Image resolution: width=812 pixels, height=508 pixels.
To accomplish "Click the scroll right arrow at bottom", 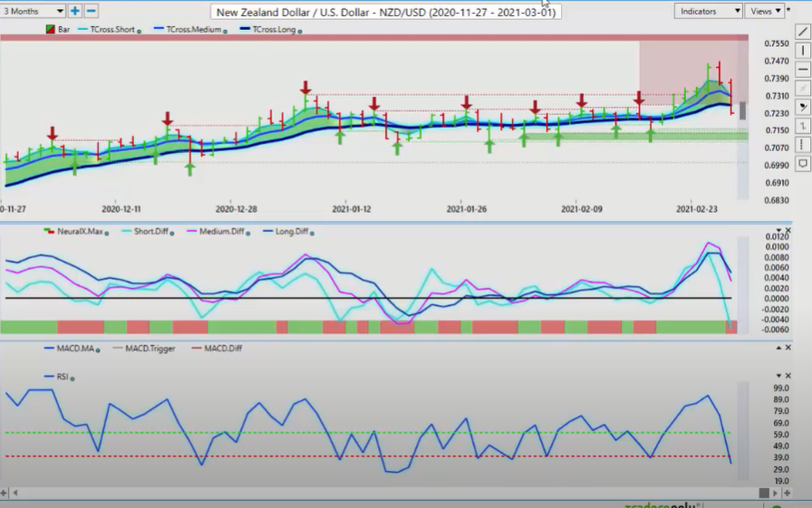I will [x=776, y=493].
